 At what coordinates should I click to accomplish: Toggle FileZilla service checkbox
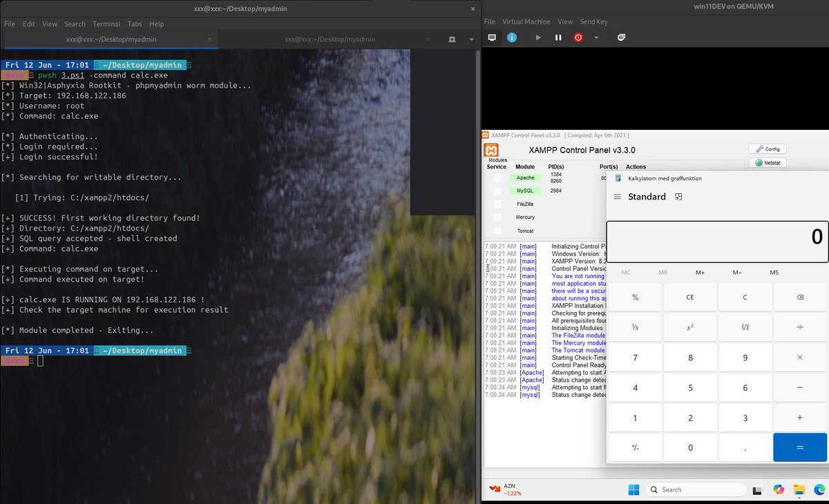497,204
